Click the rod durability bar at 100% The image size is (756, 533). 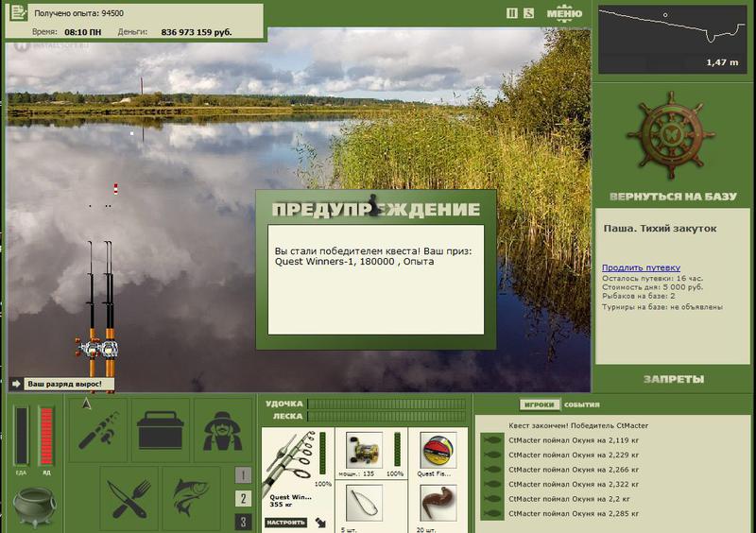pyautogui.click(x=323, y=454)
